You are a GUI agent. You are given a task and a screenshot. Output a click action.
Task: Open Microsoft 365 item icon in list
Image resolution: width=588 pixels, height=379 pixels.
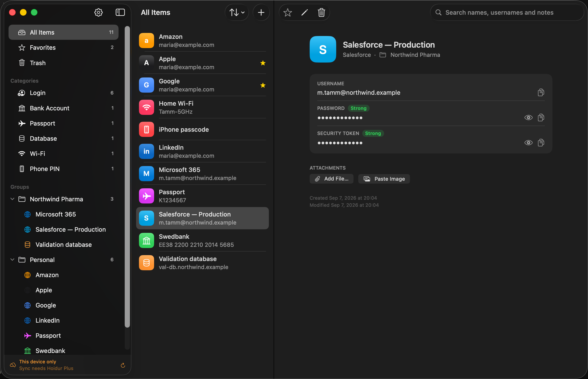point(146,173)
